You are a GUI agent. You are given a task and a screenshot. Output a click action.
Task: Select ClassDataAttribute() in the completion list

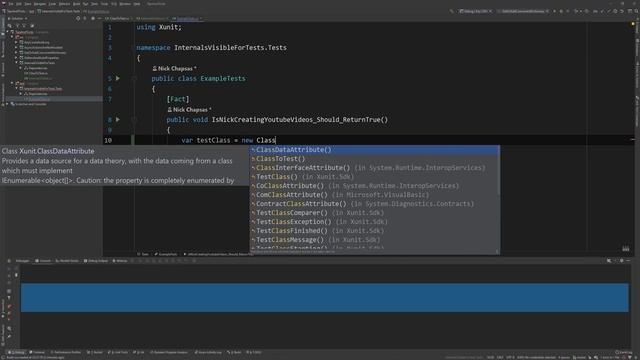point(374,150)
